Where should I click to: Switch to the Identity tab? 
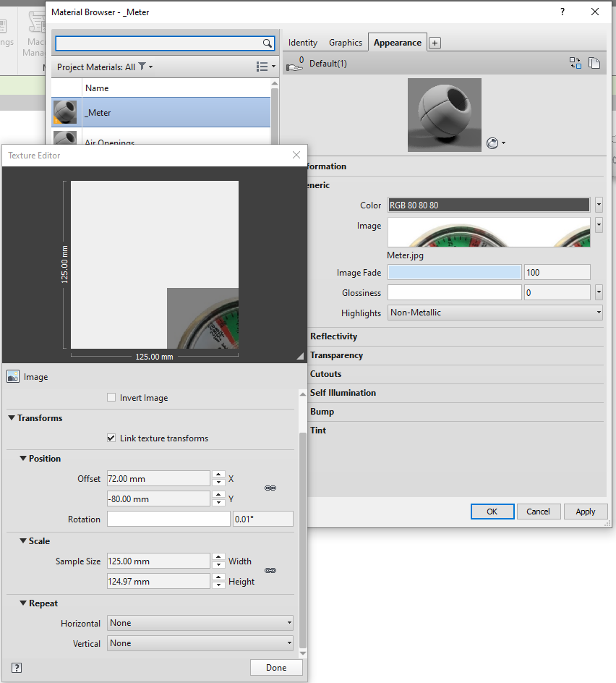(x=302, y=43)
